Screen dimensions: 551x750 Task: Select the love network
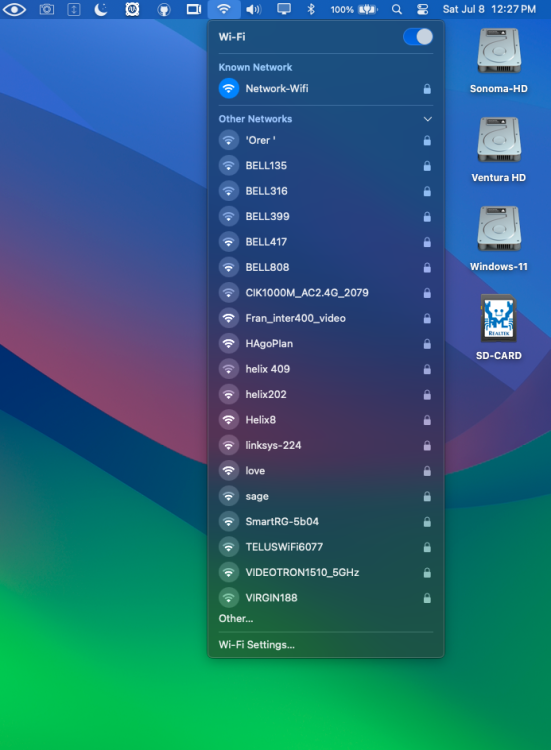click(x=326, y=471)
